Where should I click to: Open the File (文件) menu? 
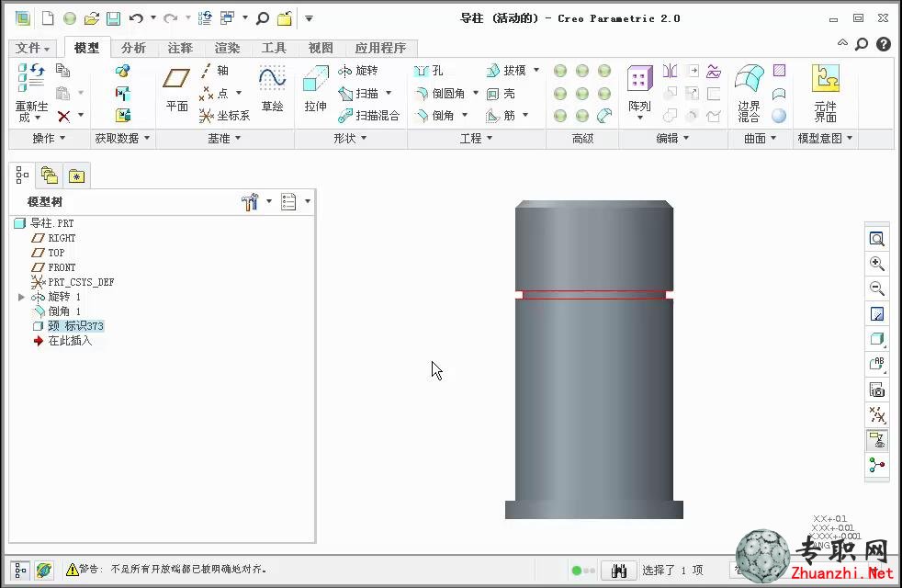32,48
